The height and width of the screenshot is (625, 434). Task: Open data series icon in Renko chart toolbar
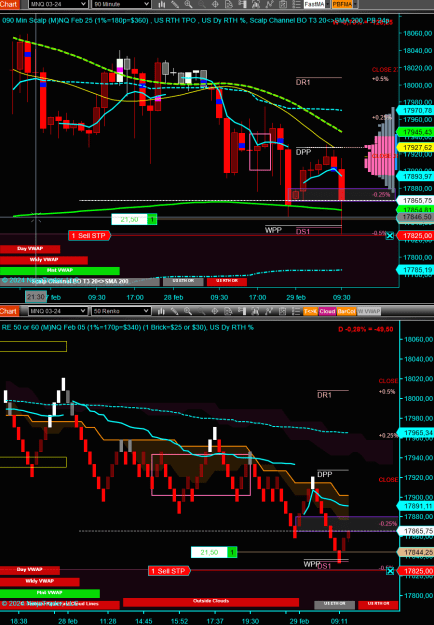click(x=255, y=311)
